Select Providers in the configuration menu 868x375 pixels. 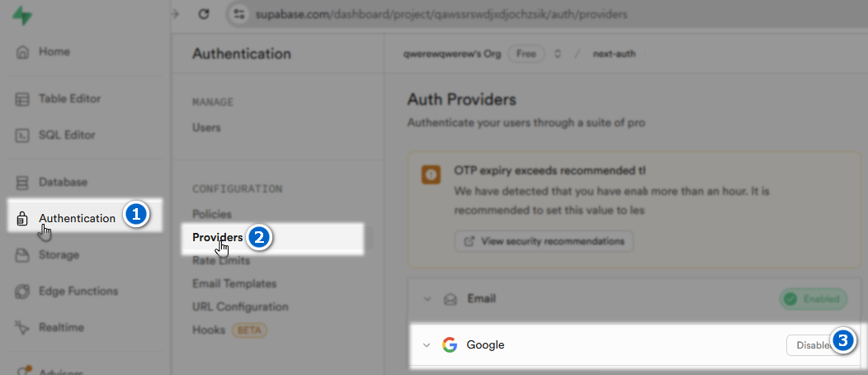pyautogui.click(x=218, y=238)
